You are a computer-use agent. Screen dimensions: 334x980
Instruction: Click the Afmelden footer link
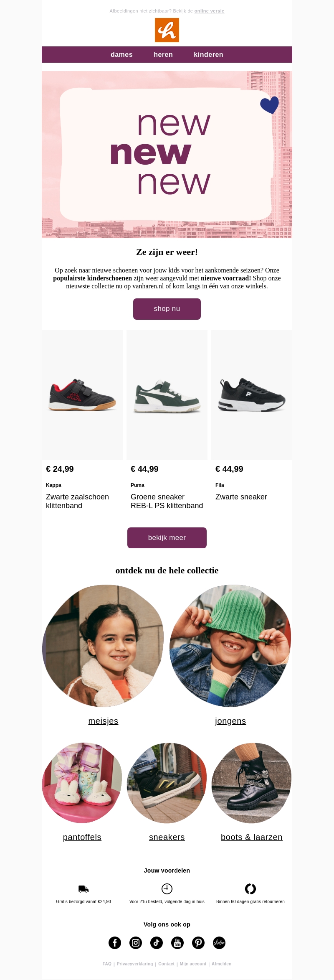221,964
